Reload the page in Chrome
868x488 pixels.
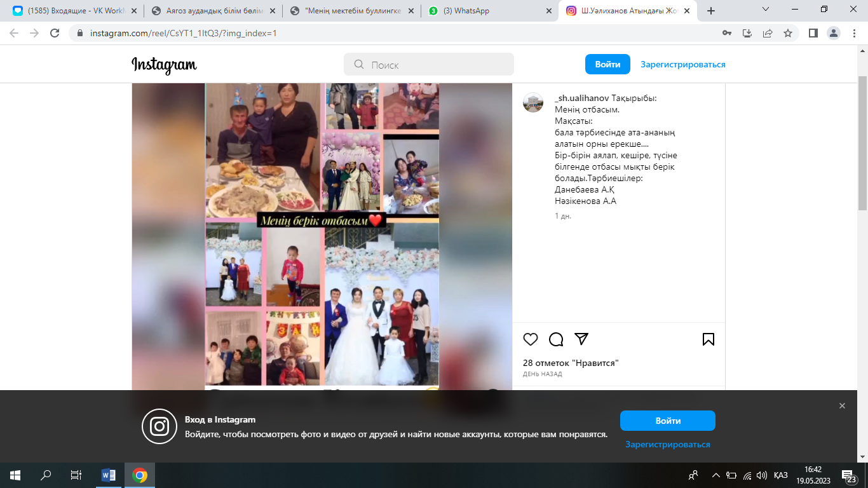[55, 33]
